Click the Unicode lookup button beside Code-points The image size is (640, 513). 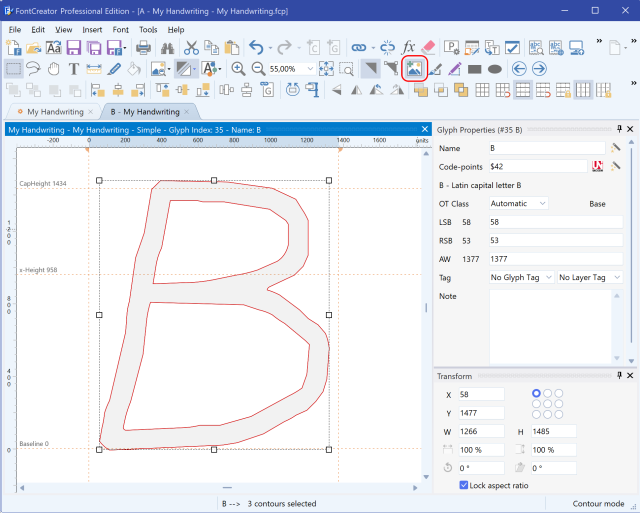(598, 166)
